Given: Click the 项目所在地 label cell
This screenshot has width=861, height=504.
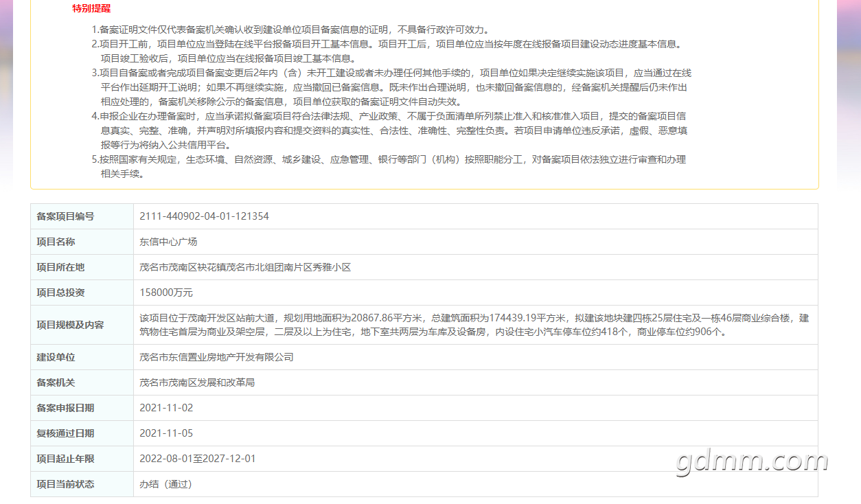Looking at the screenshot, I should (x=82, y=267).
